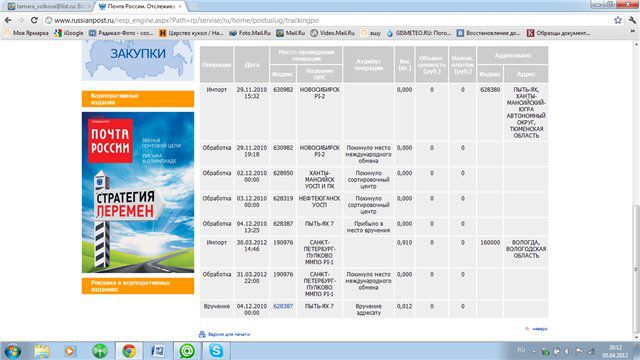Image resolution: width=640 pixels, height=360 pixels.
Task: Open the Mail.Ru Agent taskbar icon
Action: pyautogui.click(x=187, y=351)
